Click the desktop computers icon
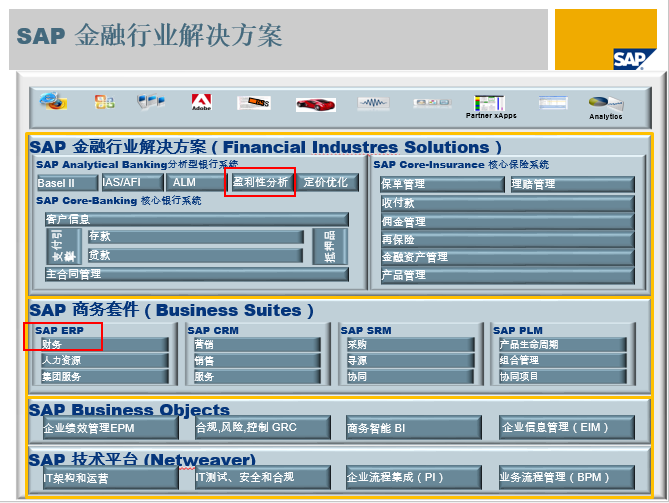The height and width of the screenshot is (503, 669). point(151,102)
